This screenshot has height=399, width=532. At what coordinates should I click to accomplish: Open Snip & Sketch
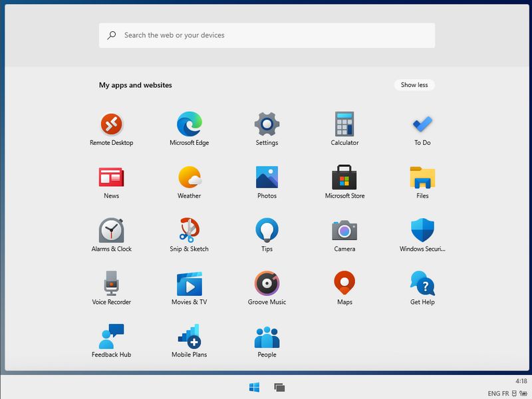[x=190, y=235]
